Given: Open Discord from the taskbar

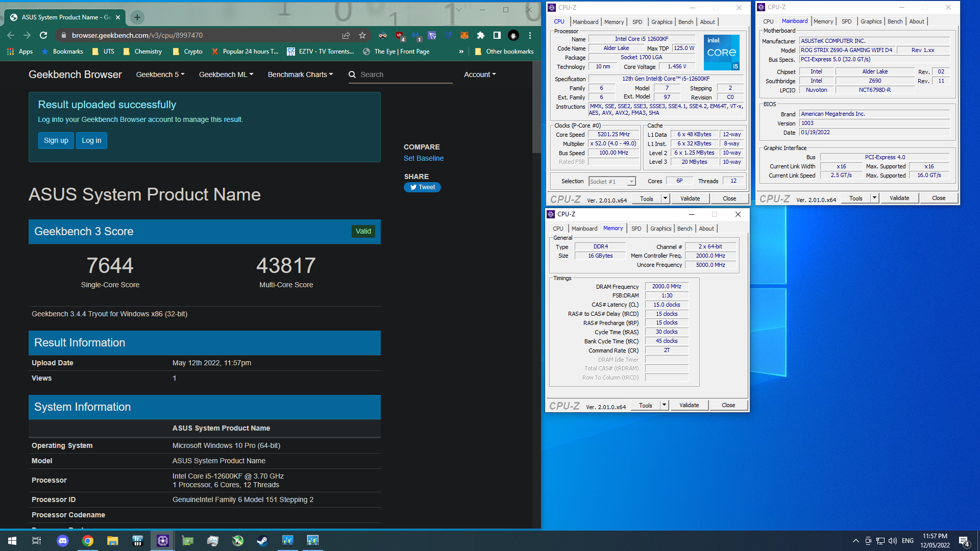Looking at the screenshot, I should click(x=62, y=541).
